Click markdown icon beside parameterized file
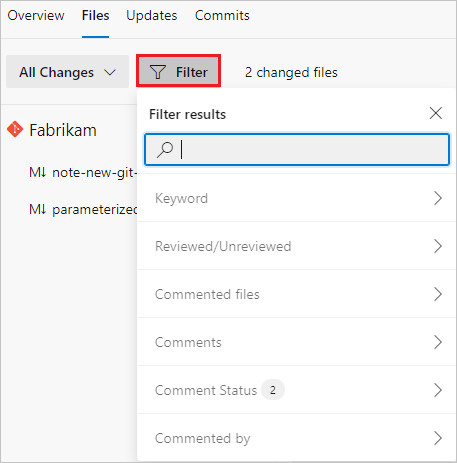 click(37, 209)
